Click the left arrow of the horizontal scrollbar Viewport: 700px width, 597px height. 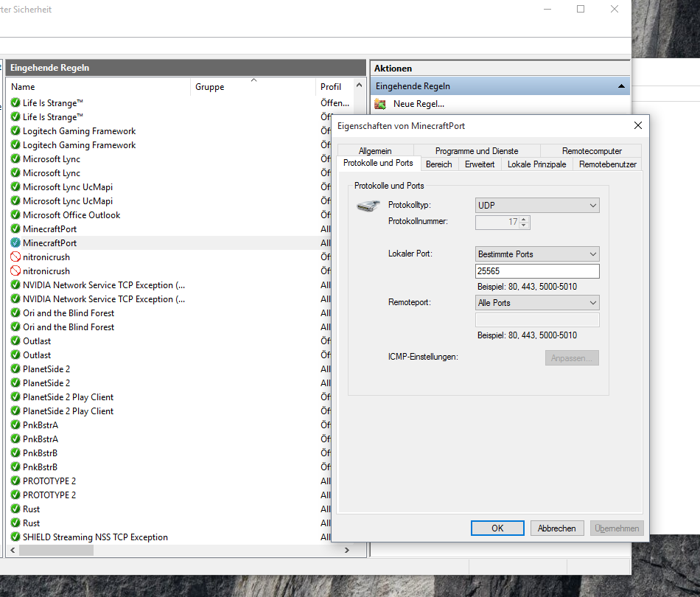[x=13, y=550]
